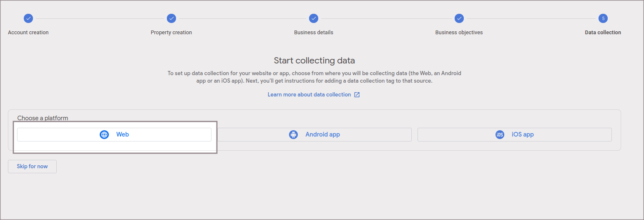This screenshot has height=220, width=644.
Task: Open the Property creation step label
Action: coord(171,33)
